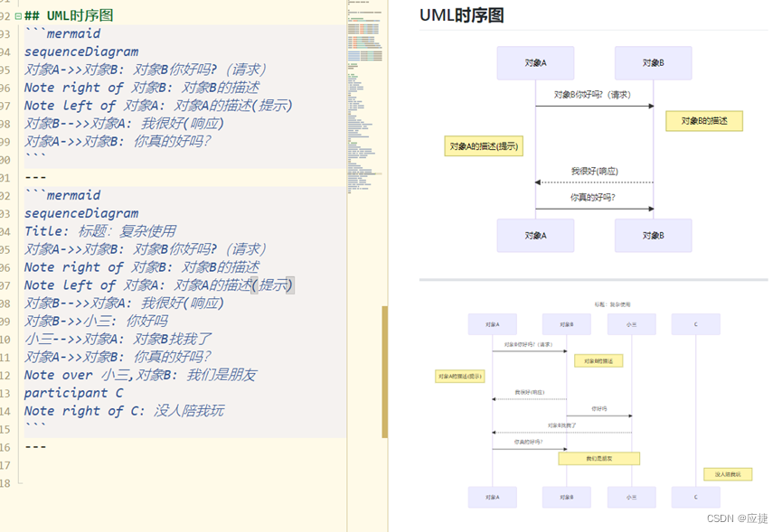Click the yellow '对象A的描述(提示)' note in large diagram

(x=484, y=146)
